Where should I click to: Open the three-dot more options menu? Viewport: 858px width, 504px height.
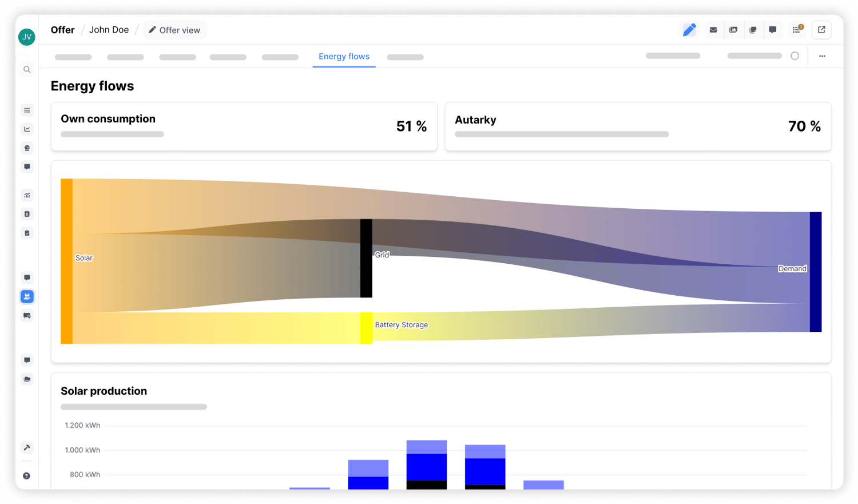click(x=822, y=56)
